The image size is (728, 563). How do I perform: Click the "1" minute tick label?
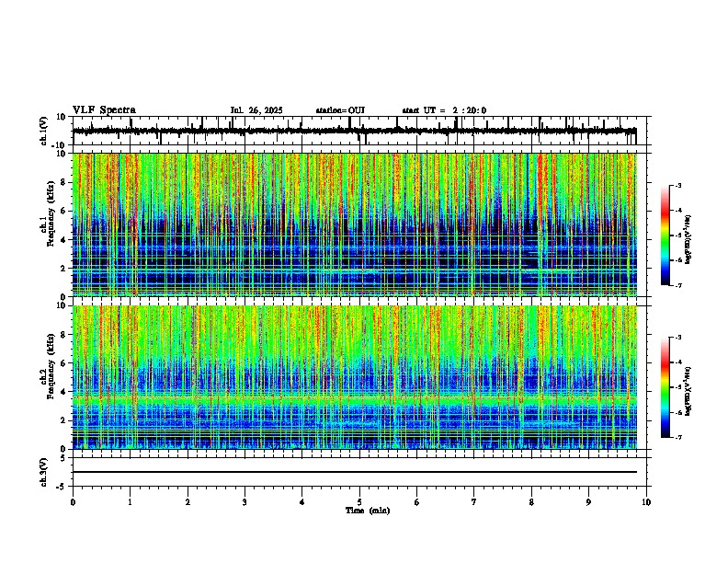pyautogui.click(x=130, y=502)
